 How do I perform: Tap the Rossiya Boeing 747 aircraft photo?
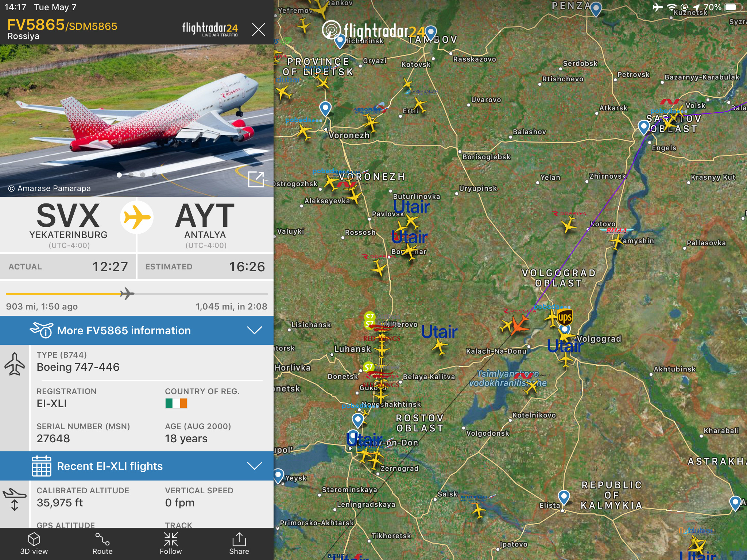(x=137, y=120)
